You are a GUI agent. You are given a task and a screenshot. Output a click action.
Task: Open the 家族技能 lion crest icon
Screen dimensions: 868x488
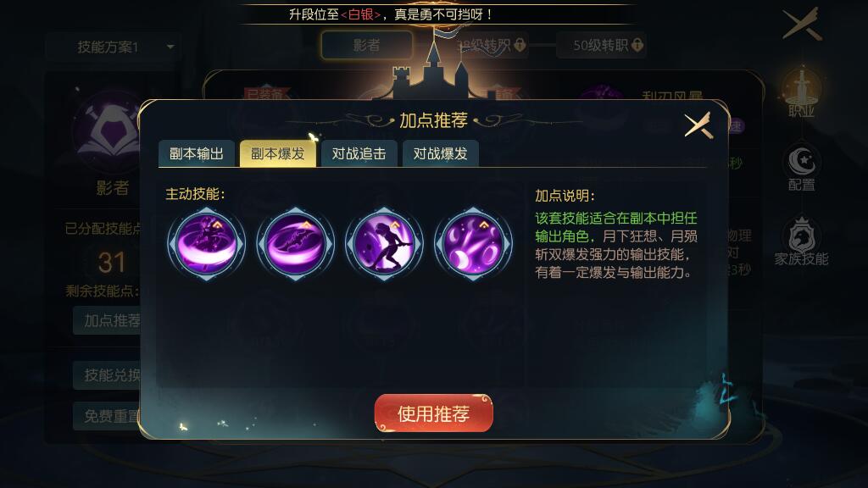point(801,241)
